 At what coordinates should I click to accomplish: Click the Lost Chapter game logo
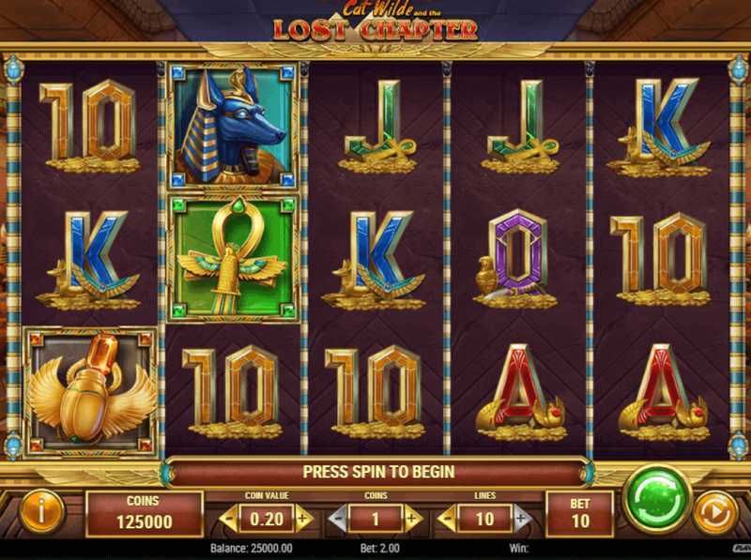tap(375, 22)
